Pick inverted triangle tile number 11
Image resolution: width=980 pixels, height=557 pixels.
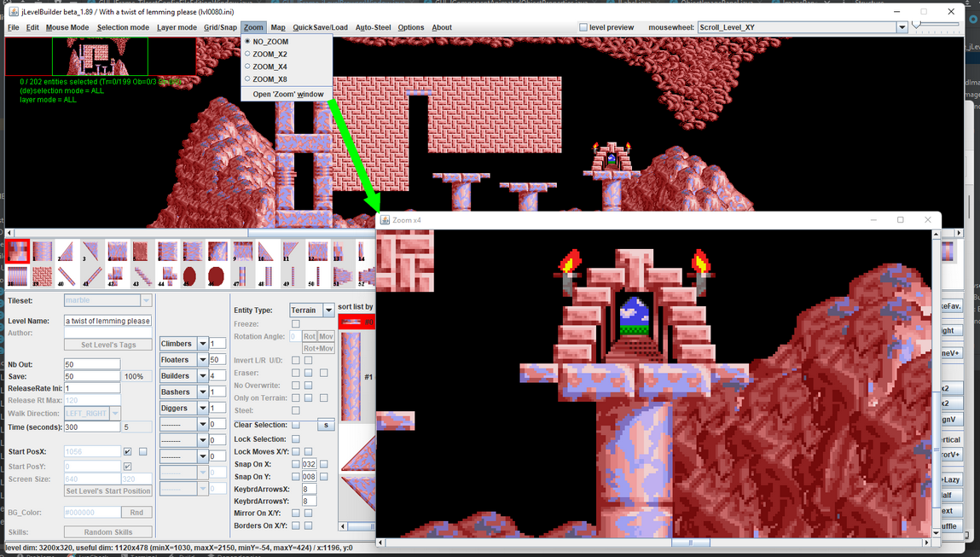point(293,251)
